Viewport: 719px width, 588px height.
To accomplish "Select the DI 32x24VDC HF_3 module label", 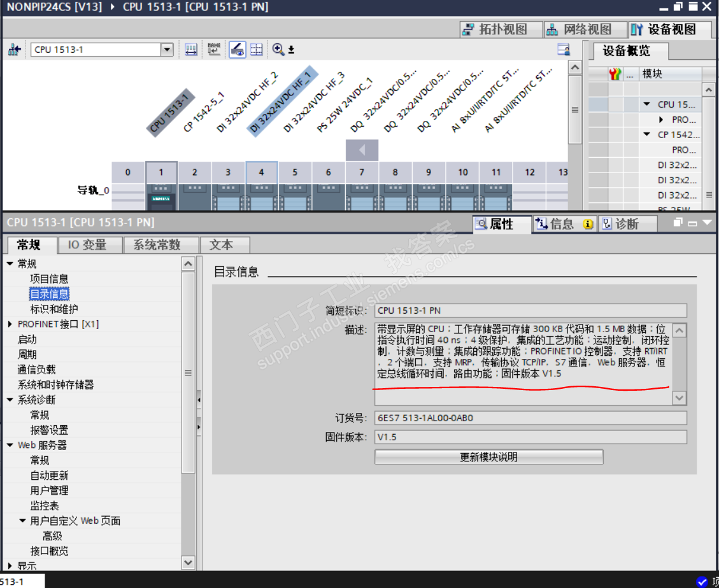I will 313,102.
